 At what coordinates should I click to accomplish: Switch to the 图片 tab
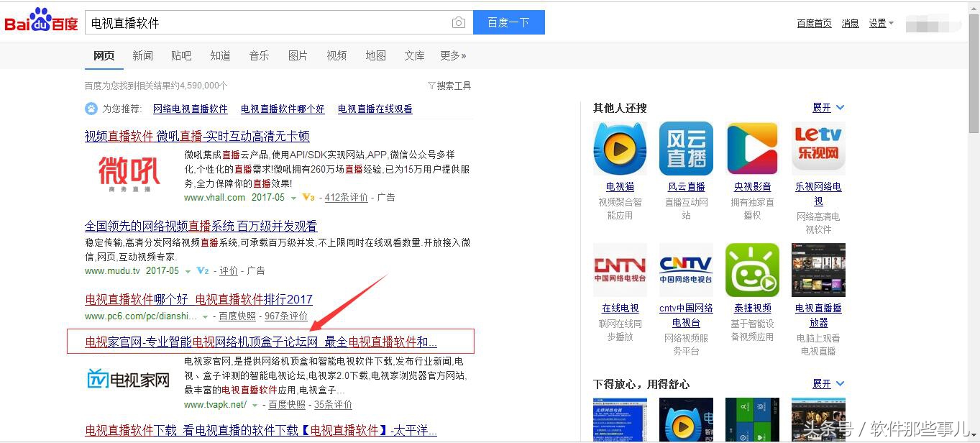tap(298, 55)
